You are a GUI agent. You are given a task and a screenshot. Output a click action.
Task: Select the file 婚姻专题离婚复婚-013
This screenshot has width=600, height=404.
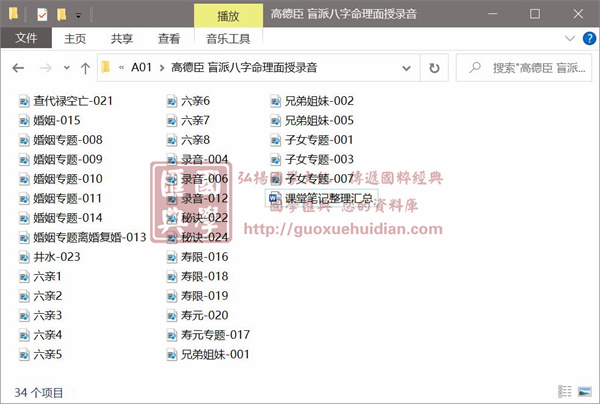[83, 238]
